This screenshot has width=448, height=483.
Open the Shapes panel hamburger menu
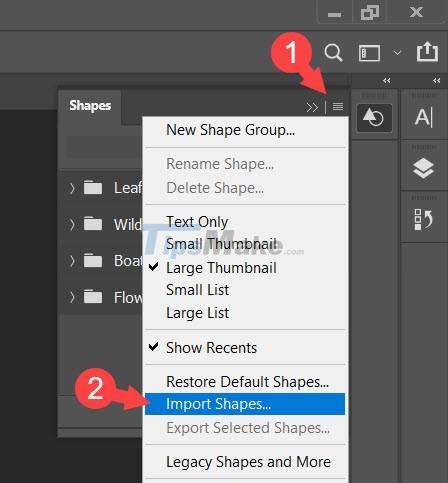pos(338,107)
